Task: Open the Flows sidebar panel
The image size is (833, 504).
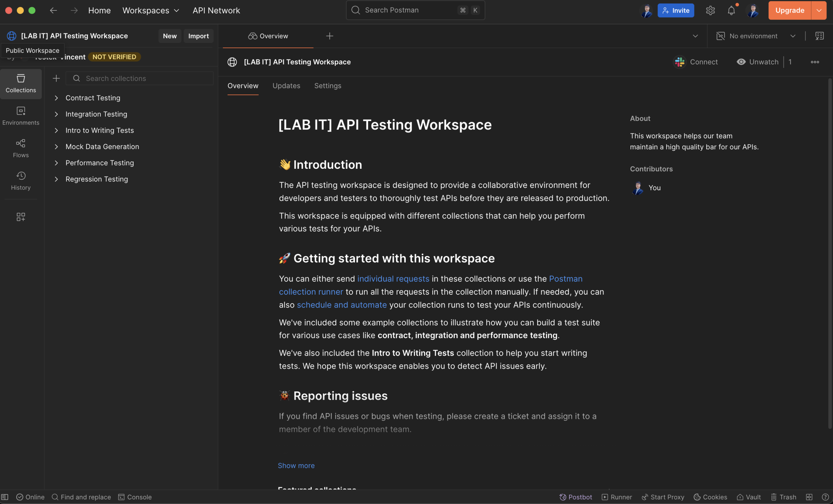Action: click(x=20, y=148)
